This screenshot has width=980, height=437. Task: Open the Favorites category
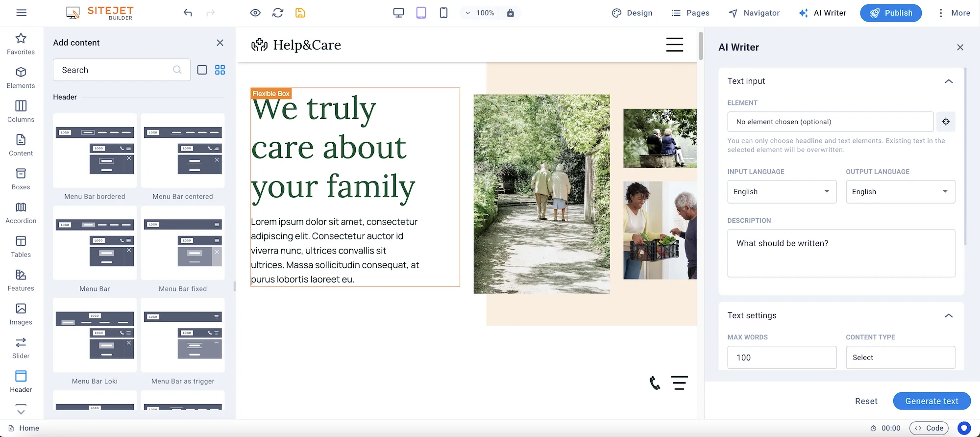coord(21,44)
